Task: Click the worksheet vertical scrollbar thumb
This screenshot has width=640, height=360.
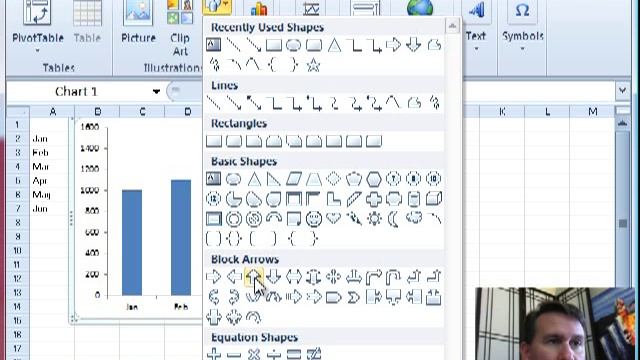Action: click(x=622, y=223)
